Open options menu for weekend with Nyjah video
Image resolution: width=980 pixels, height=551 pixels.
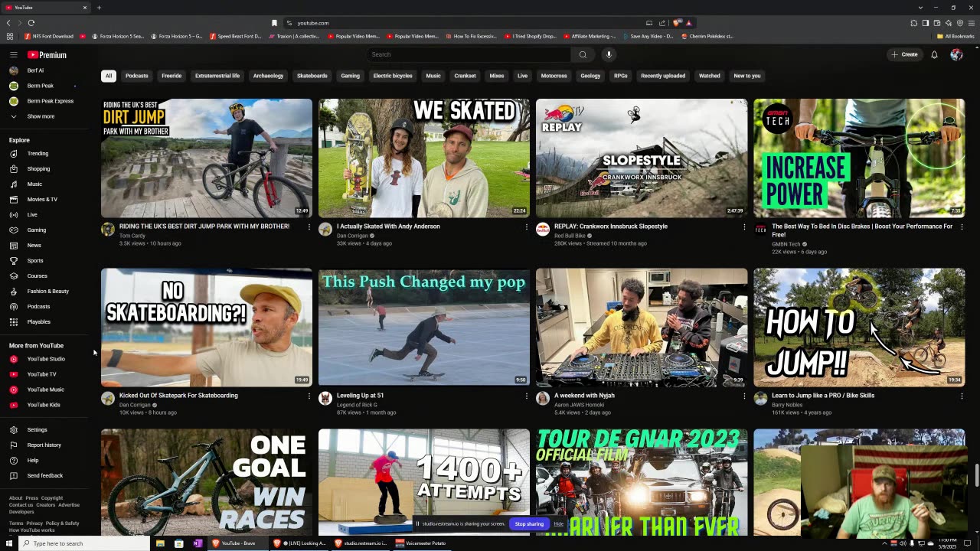[x=744, y=396]
